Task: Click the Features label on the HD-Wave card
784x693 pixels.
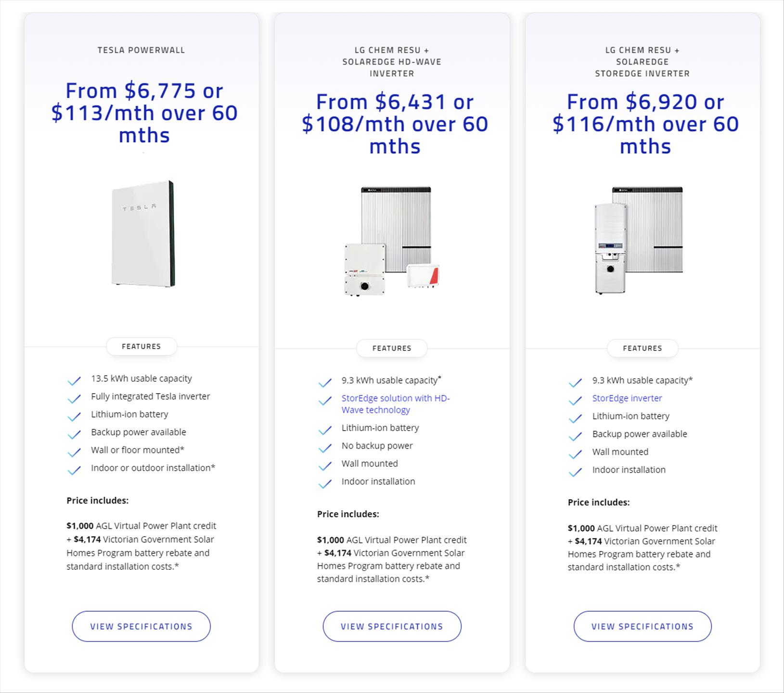Action: [392, 348]
